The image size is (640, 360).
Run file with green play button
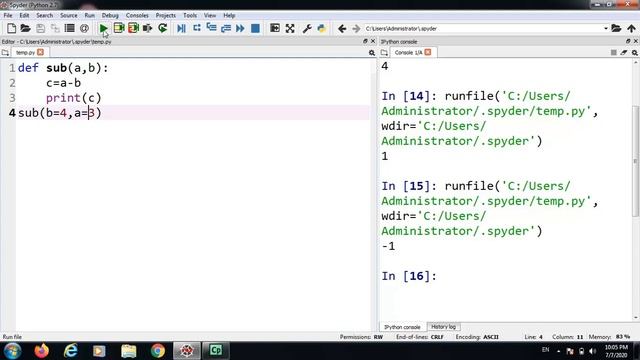(103, 28)
